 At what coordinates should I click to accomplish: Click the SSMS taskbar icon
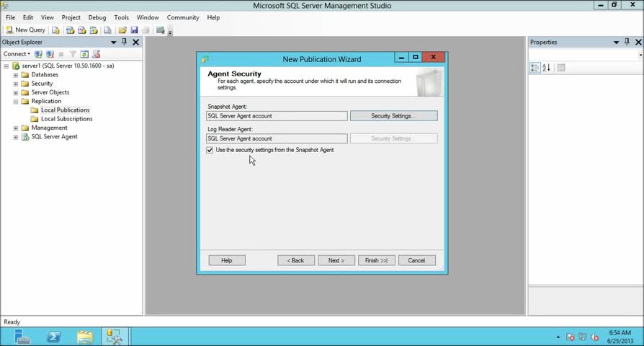coord(115,337)
